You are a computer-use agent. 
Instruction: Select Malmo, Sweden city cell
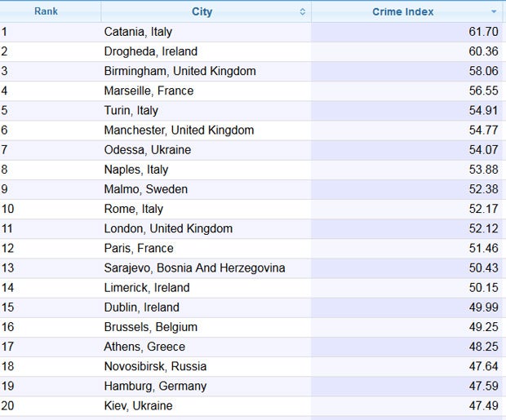click(x=145, y=189)
